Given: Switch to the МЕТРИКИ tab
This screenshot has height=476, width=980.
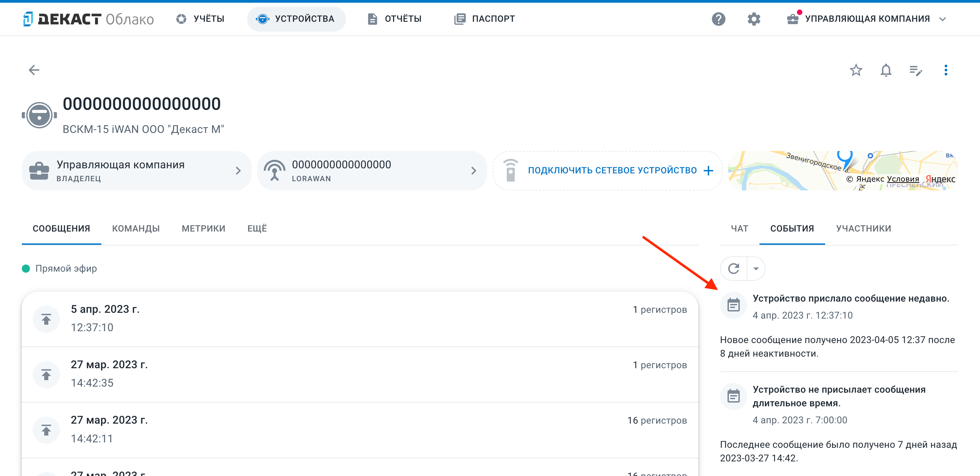Looking at the screenshot, I should click(x=203, y=228).
